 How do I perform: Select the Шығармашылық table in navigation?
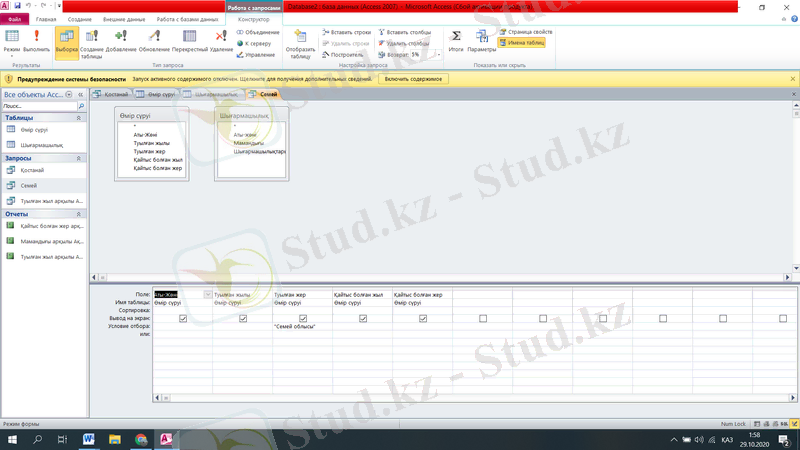(x=44, y=145)
